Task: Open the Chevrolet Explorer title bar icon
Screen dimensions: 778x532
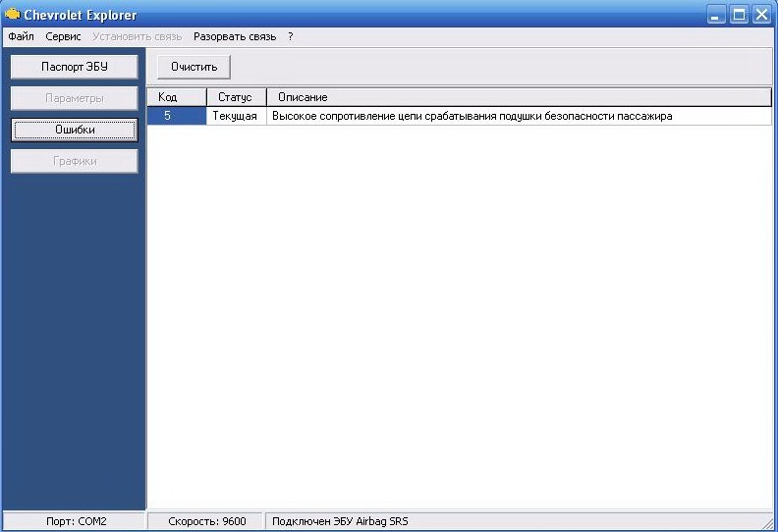Action: click(x=12, y=14)
